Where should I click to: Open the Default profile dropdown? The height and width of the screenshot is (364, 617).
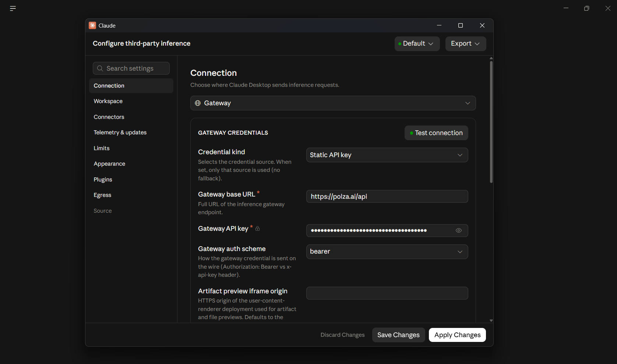point(417,43)
